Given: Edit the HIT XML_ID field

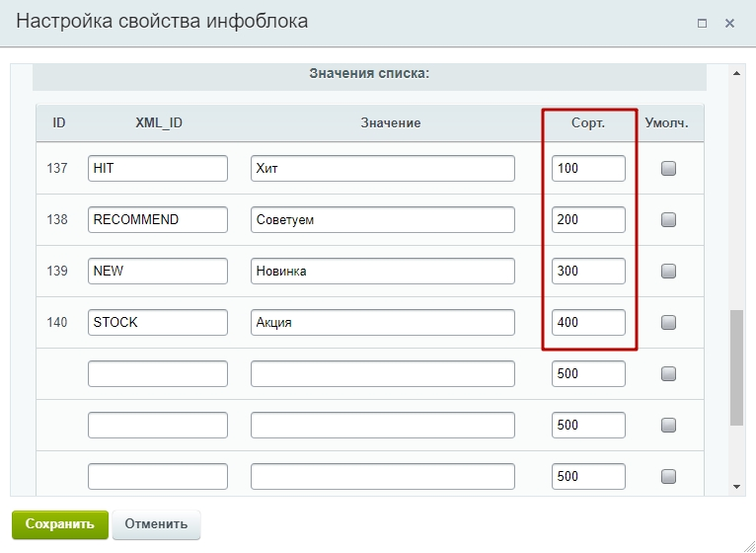Looking at the screenshot, I should click(157, 169).
